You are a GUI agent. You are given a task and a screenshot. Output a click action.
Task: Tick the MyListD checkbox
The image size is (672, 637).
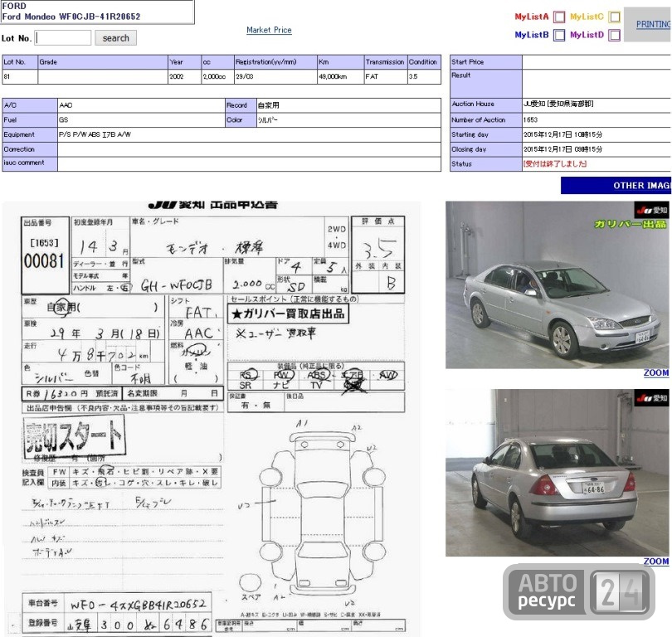615,35
